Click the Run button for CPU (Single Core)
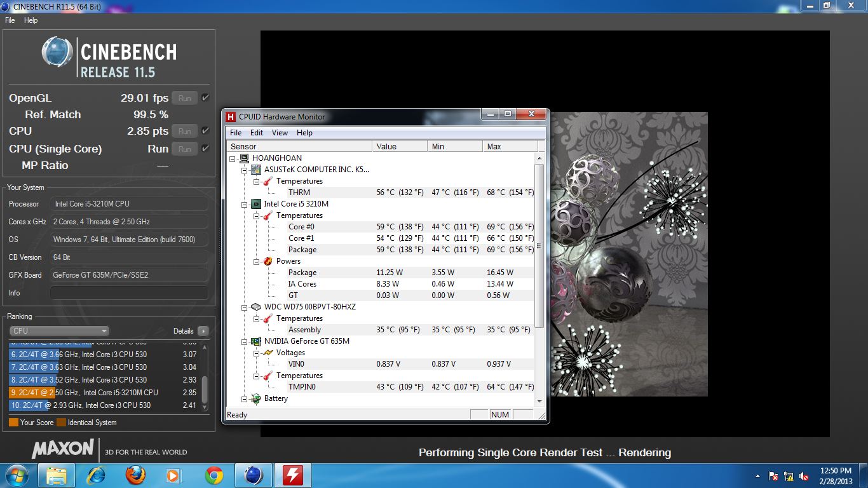This screenshot has width=868, height=488. pos(185,149)
